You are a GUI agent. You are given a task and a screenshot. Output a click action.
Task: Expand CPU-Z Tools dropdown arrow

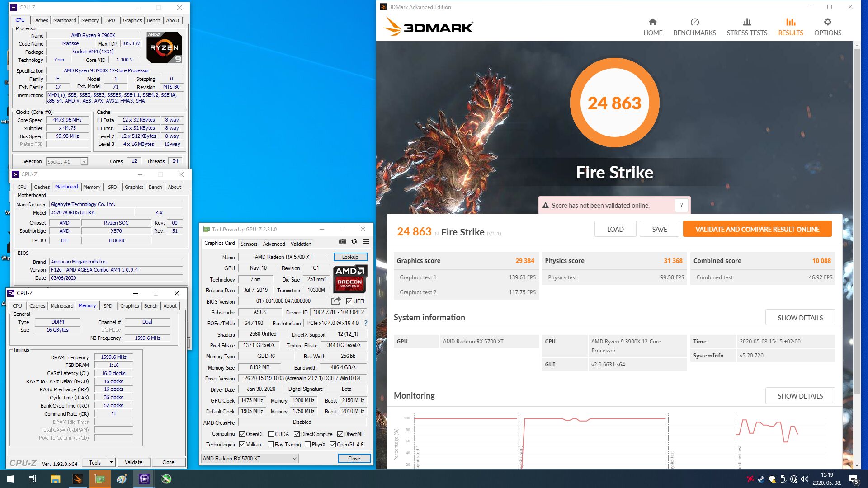pyautogui.click(x=111, y=462)
